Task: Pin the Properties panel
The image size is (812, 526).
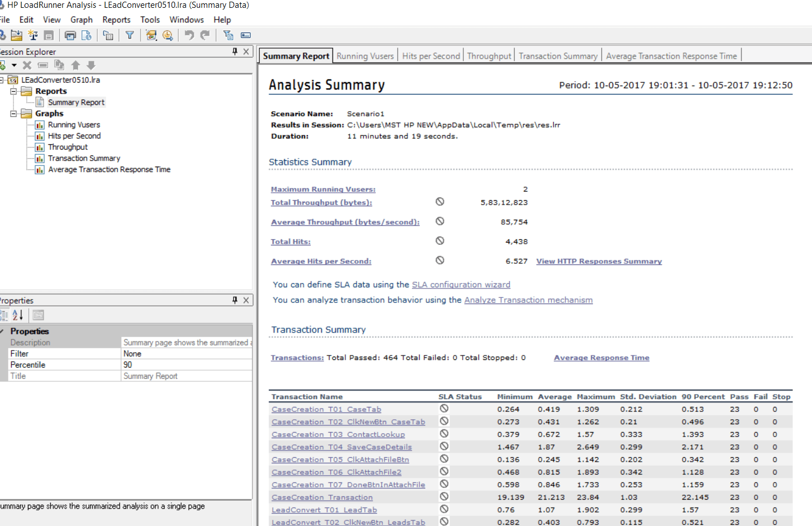Action: point(235,300)
